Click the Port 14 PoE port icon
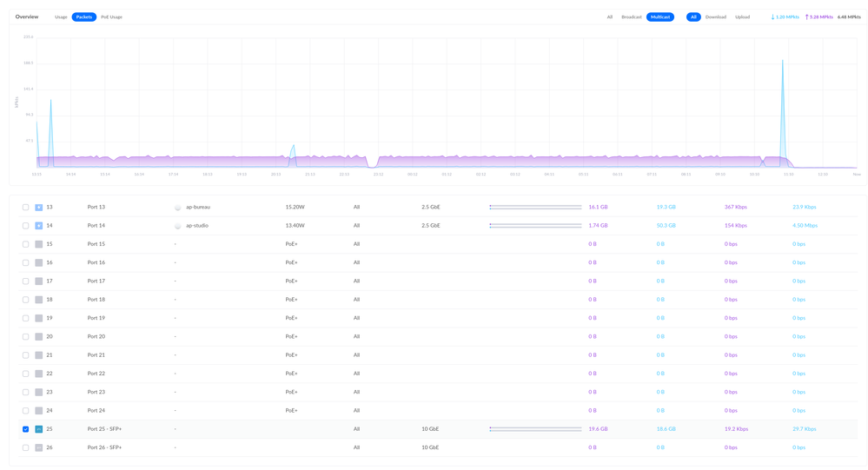The width and height of the screenshot is (868, 470). [39, 226]
